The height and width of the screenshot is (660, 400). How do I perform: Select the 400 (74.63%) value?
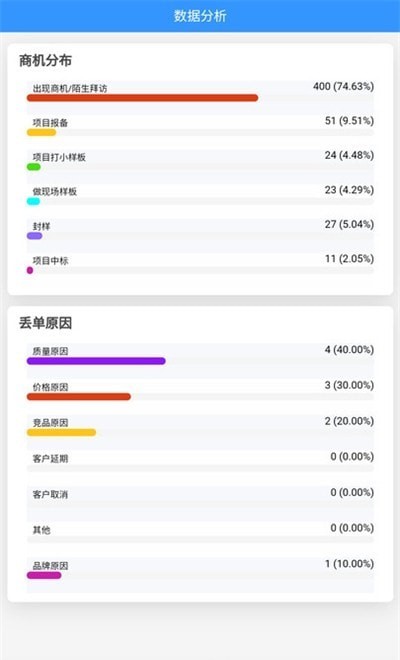coord(343,86)
